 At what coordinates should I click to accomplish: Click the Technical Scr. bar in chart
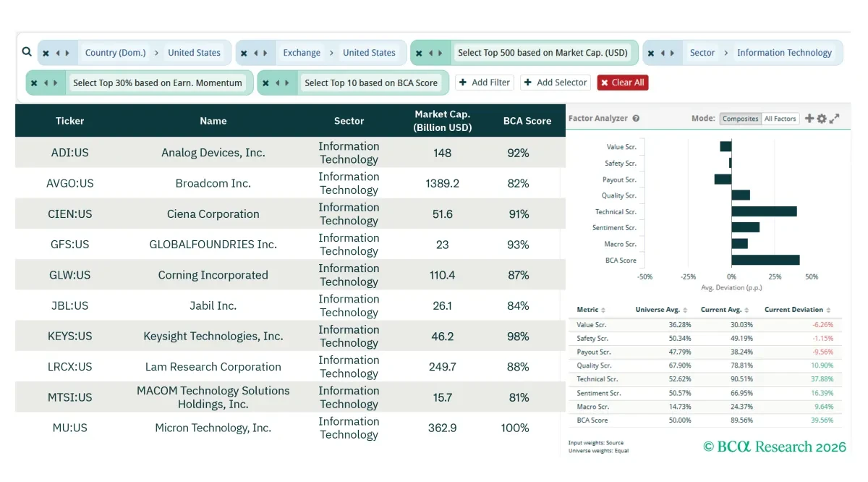point(764,211)
